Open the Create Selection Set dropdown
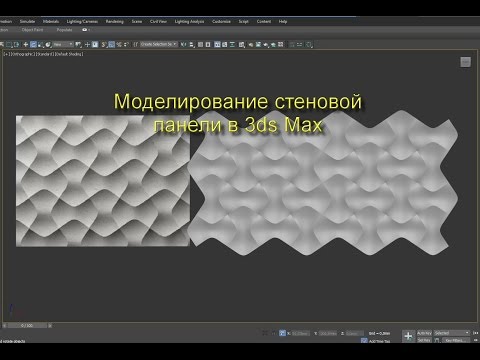The image size is (480, 360). pyautogui.click(x=159, y=44)
